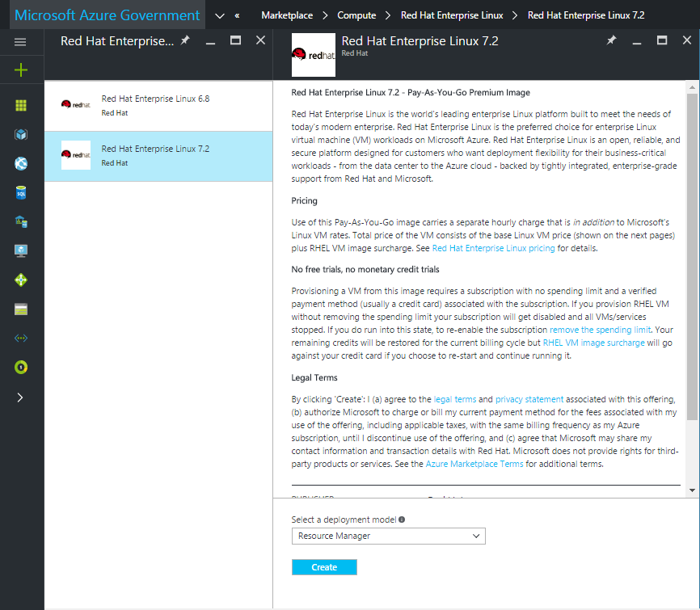Open the Traffic Manager diamond icon
700x610 pixels.
[x=21, y=280]
